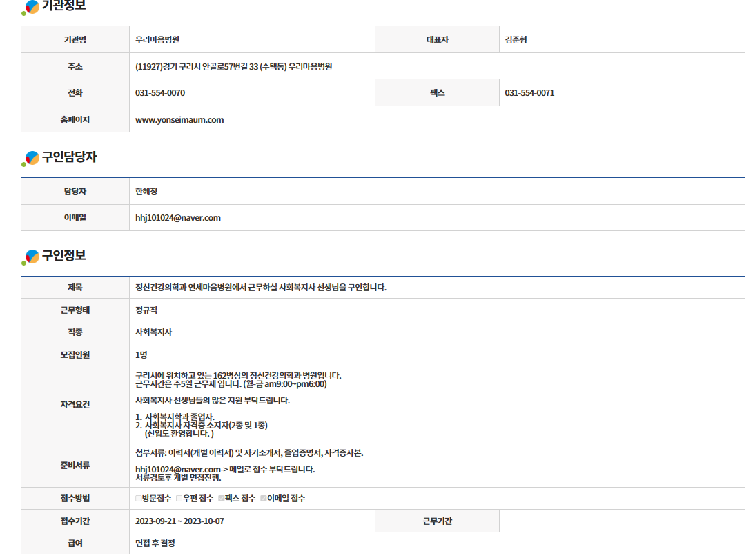
Task: Click the fax number 031-554-0071
Action: pos(529,93)
